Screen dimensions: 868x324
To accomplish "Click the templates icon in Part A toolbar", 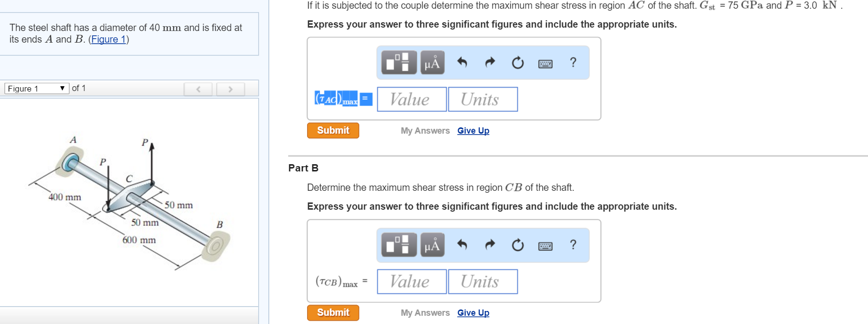I will tap(399, 62).
